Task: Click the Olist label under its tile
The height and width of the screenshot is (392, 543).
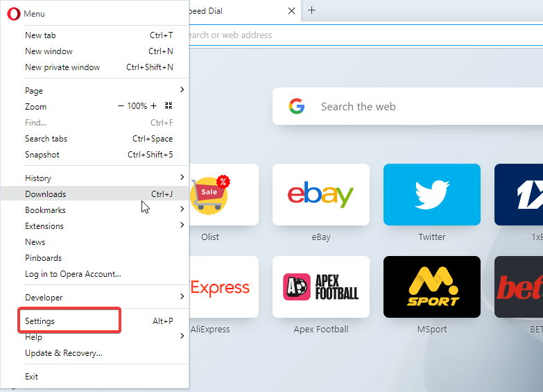Action: point(210,237)
